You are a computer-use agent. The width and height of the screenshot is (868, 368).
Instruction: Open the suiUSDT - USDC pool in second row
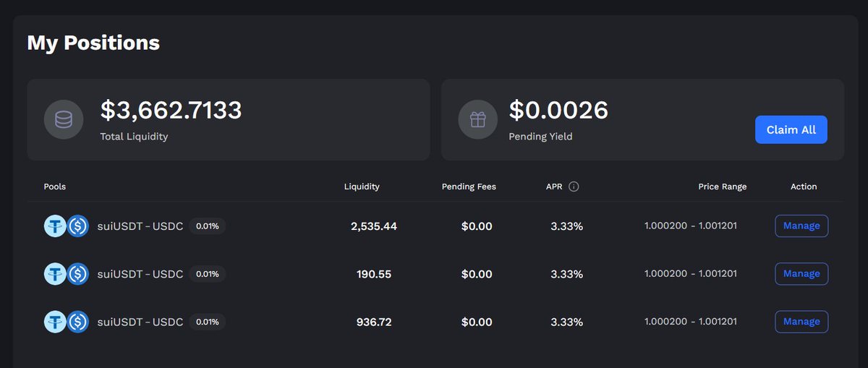coord(140,274)
